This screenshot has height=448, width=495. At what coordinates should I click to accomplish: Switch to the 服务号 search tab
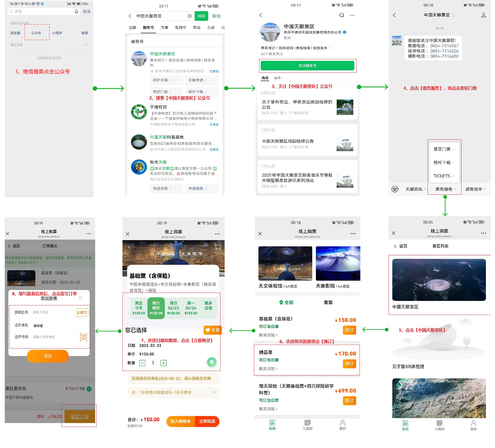148,28
